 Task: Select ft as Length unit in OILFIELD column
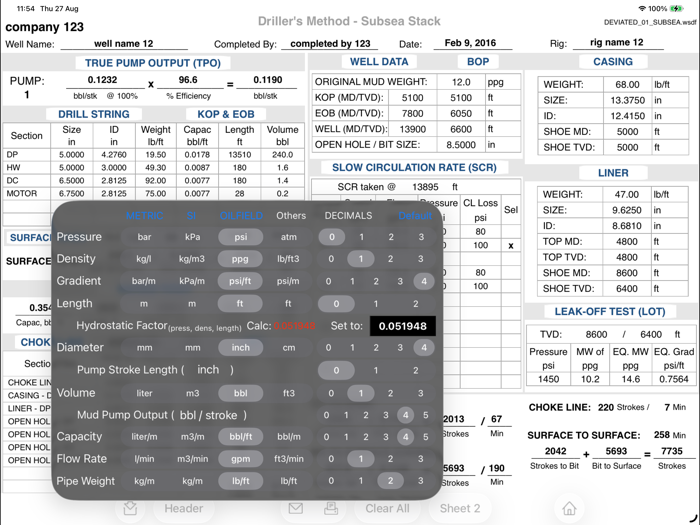[x=240, y=304]
